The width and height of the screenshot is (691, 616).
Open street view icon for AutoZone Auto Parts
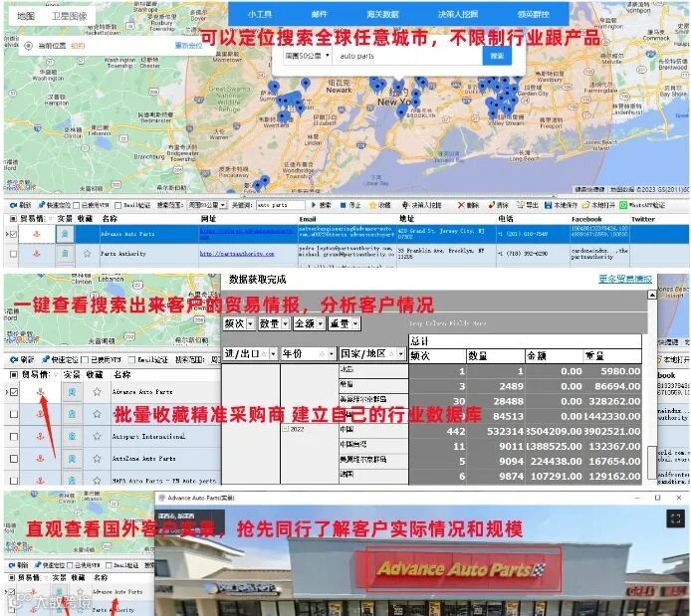[x=72, y=459]
